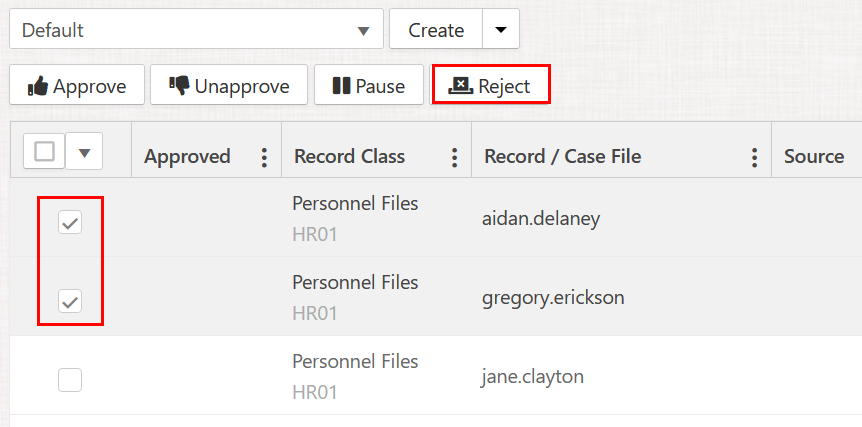
Task: Sort by the Record Class column header
Action: tap(349, 157)
